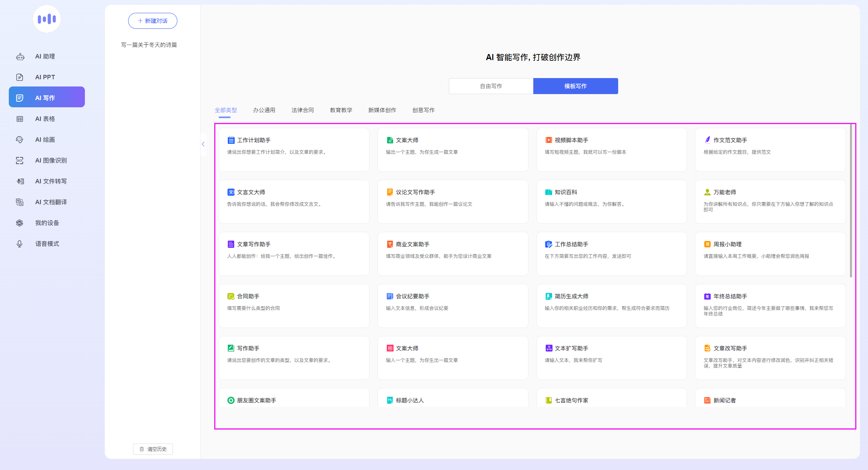Switch to the 办公通用 category tab
The width and height of the screenshot is (868, 470).
tap(264, 110)
